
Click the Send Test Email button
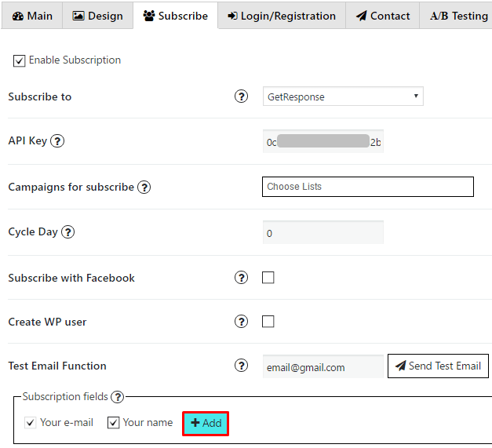point(438,366)
